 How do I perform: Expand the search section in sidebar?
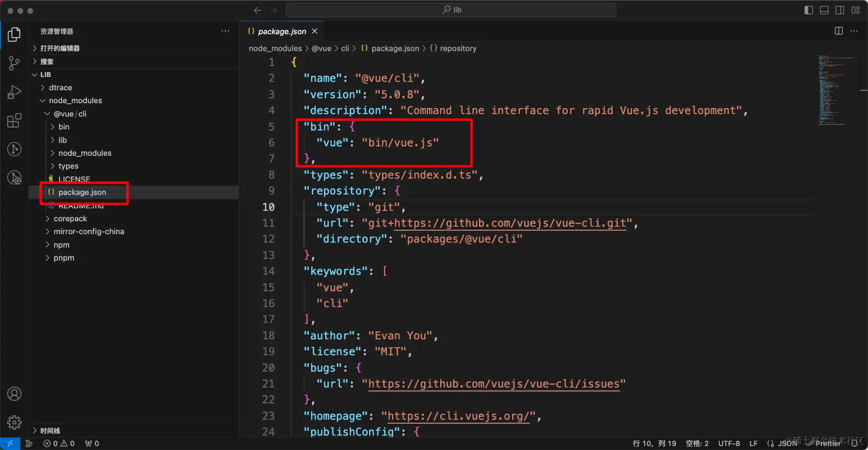coord(134,62)
